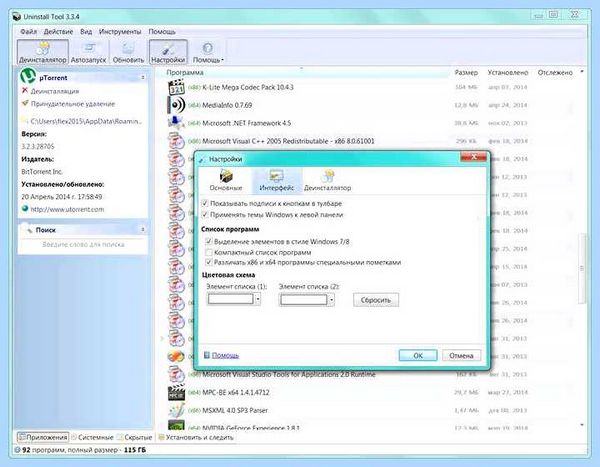
Task: Sort list by Размер column header
Action: point(466,72)
